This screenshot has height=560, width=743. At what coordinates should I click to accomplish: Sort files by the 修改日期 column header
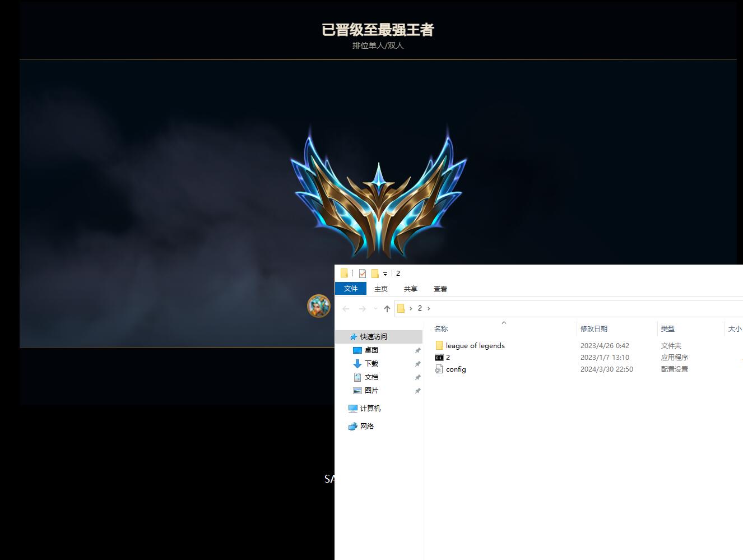click(594, 329)
